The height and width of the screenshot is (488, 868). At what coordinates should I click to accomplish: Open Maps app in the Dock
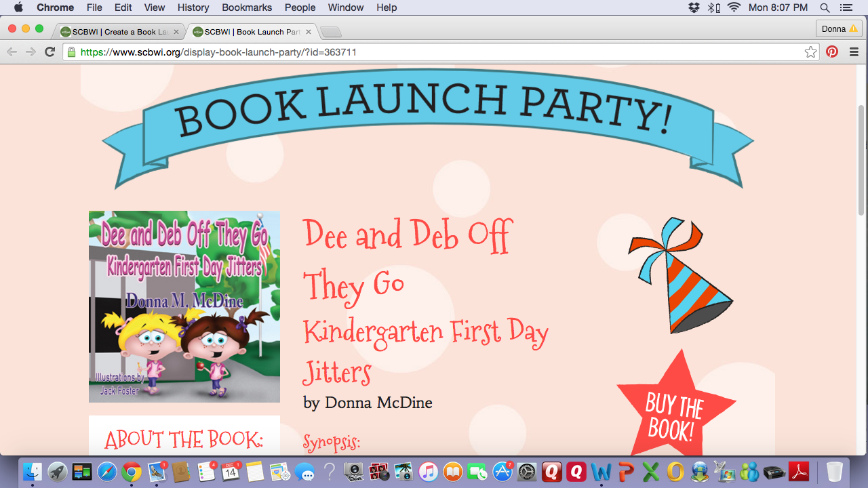click(x=279, y=472)
